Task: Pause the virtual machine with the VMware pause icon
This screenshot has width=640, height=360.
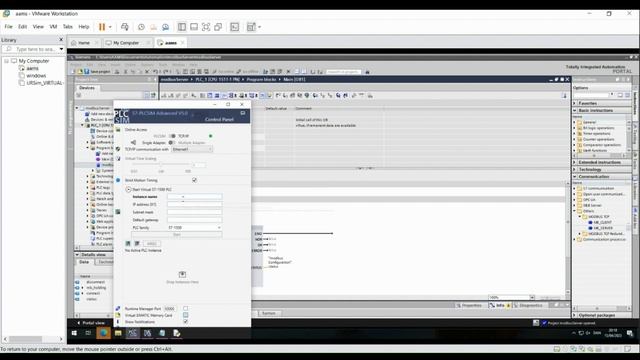Action: pyautogui.click(x=102, y=27)
